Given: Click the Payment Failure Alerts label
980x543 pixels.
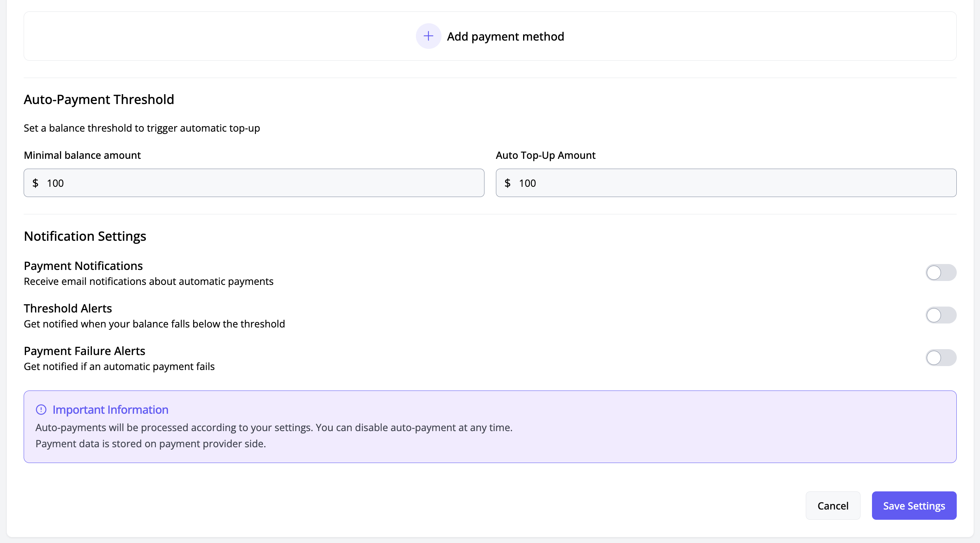Looking at the screenshot, I should [x=84, y=351].
